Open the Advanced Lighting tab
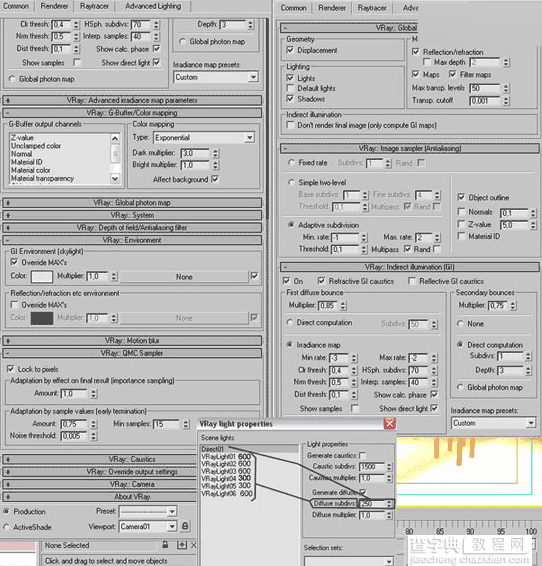542x566 pixels. (x=153, y=6)
